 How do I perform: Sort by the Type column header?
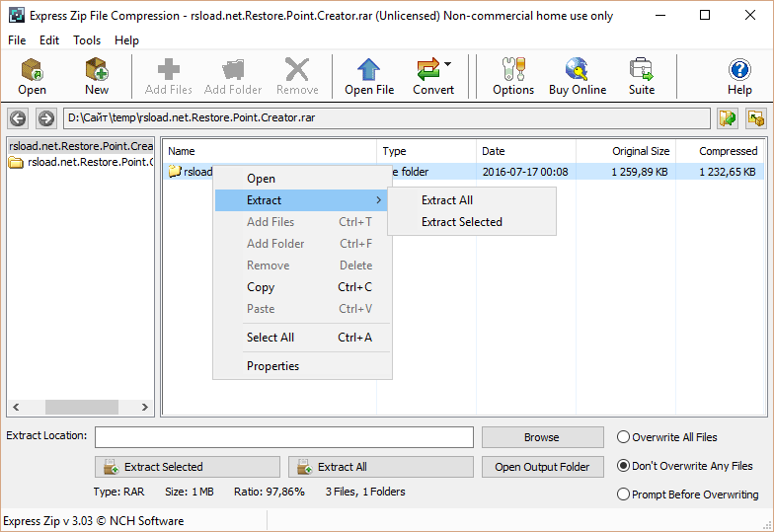click(426, 151)
